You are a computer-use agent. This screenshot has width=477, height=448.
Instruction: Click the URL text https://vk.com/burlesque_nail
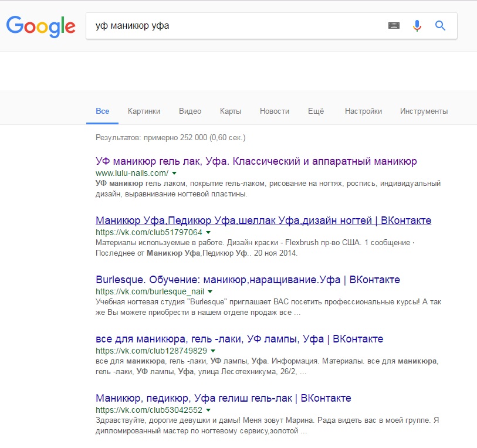coord(150,291)
